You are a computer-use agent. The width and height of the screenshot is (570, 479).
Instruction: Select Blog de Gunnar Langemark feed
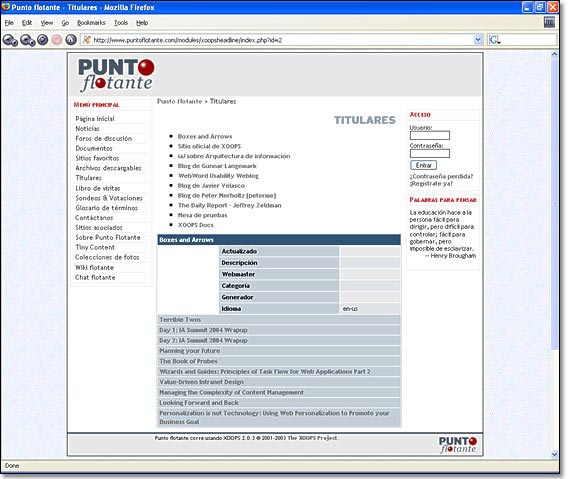point(217,166)
